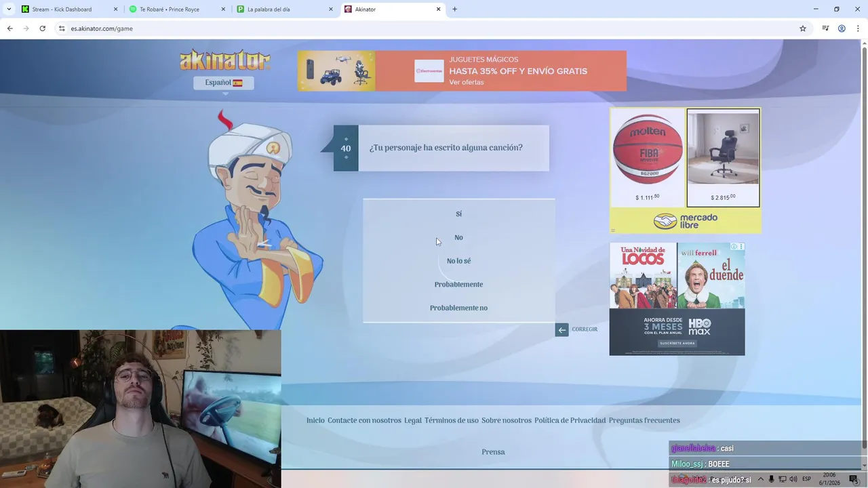
Task: Open the office chair product ad
Action: tap(723, 158)
